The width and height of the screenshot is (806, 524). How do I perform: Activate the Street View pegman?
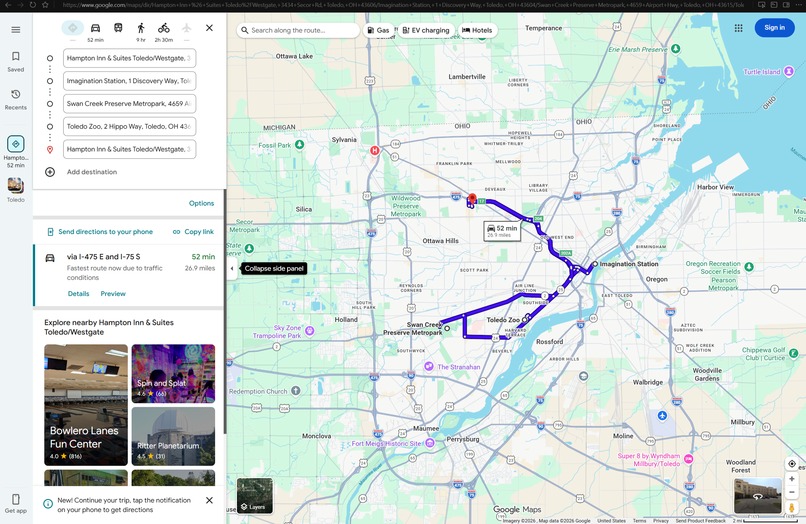pyautogui.click(x=792, y=508)
